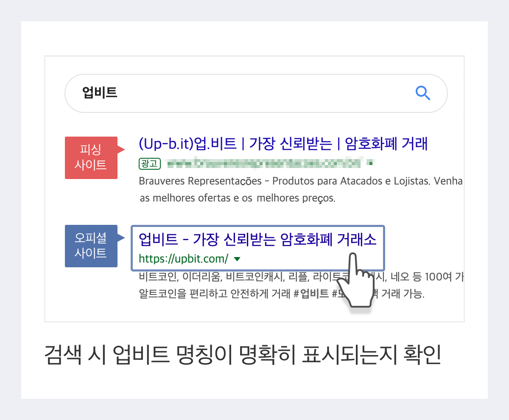Click the blue magnifying glass search icon

(x=423, y=93)
